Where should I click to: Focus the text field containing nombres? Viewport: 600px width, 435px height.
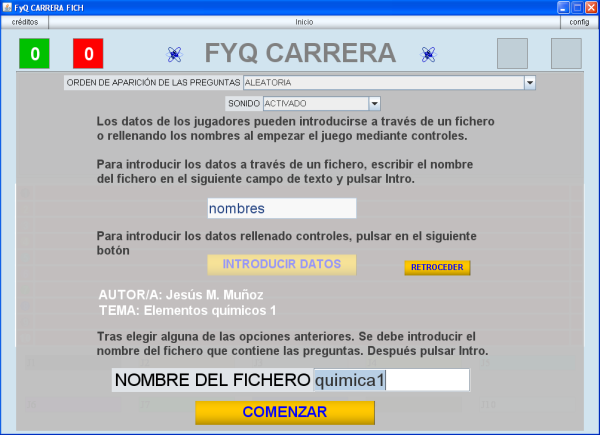pyautogui.click(x=281, y=208)
